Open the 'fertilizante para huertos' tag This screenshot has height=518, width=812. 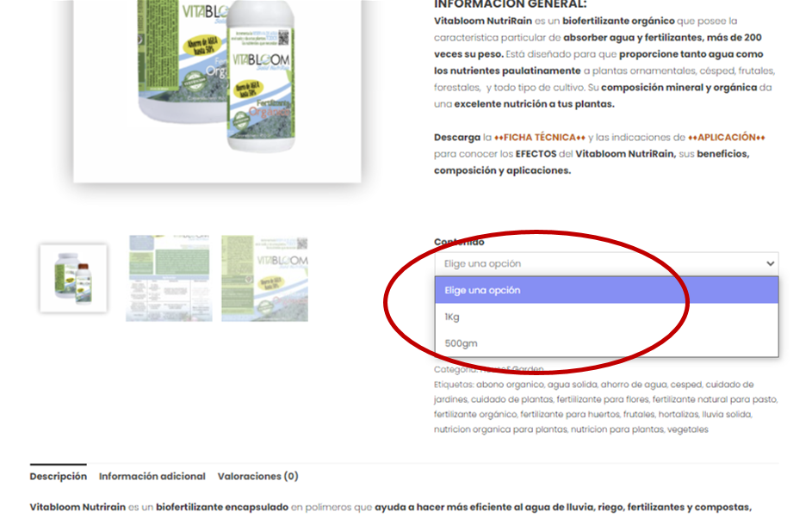(570, 414)
